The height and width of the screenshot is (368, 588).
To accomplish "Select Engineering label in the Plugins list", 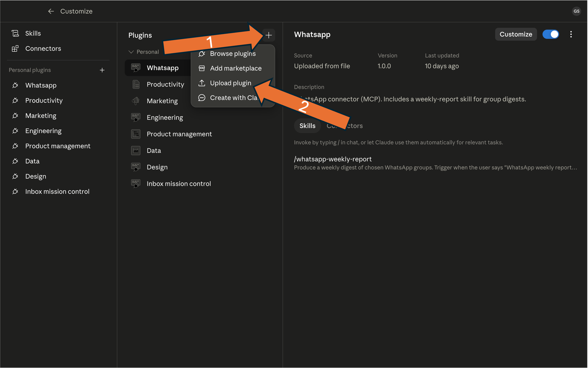I will pos(165,117).
